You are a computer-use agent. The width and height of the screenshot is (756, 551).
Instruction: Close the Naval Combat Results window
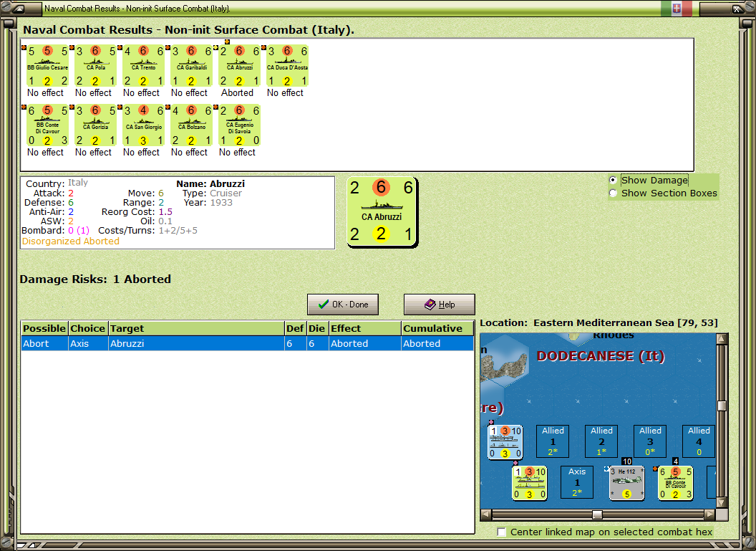pyautogui.click(x=737, y=8)
